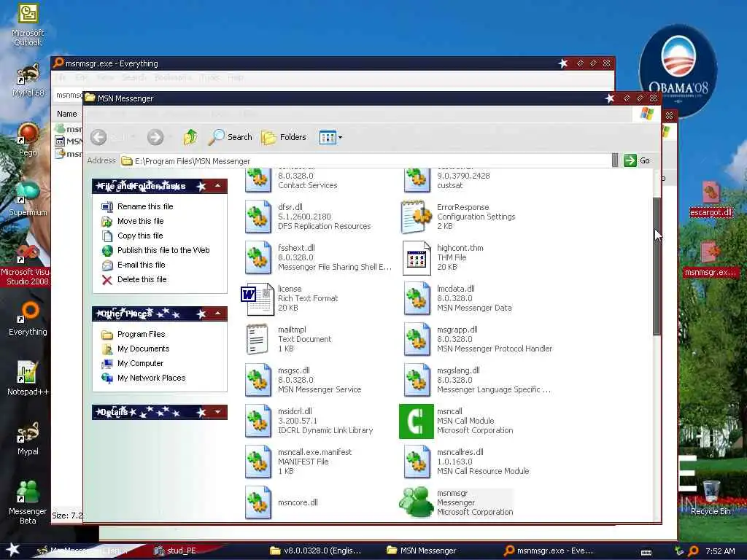Click Move this file link
Image resolution: width=747 pixels, height=560 pixels.
(141, 221)
